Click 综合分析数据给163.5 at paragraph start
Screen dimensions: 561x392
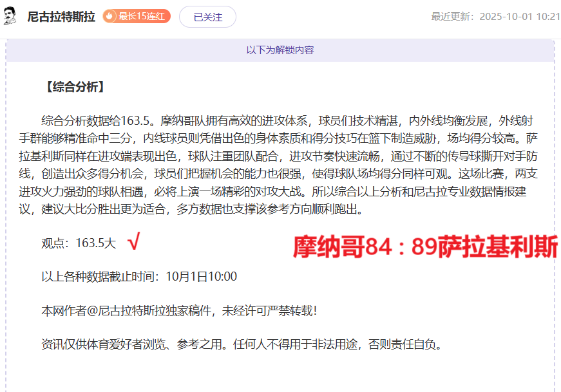(x=97, y=120)
